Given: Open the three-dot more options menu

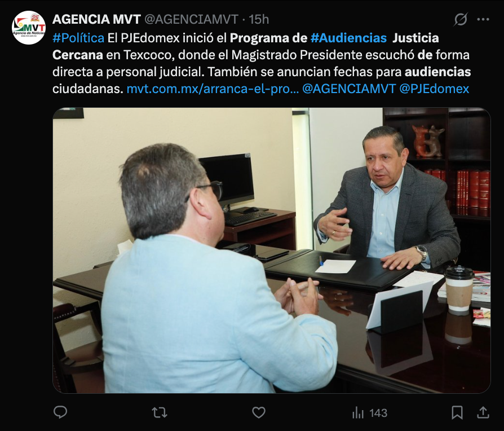Looking at the screenshot, I should coord(483,20).
